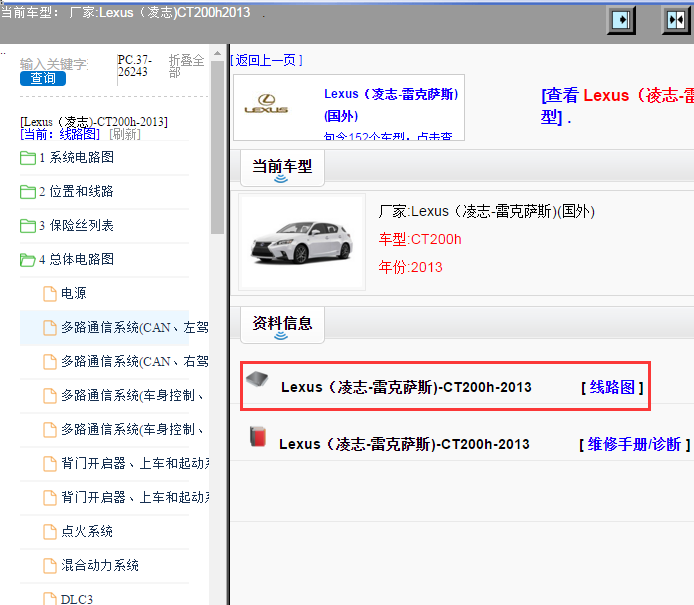Click [Lexus(凌志)-CT200h-2013] sidebar heading

click(94, 122)
